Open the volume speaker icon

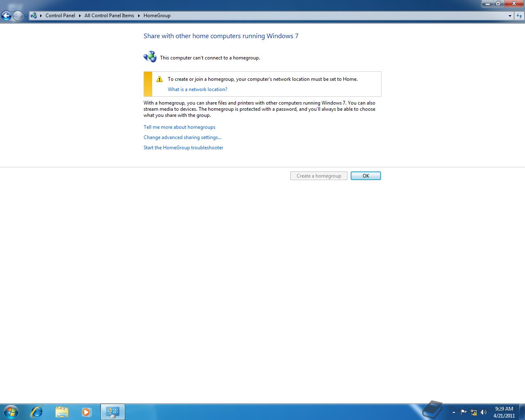pos(484,412)
